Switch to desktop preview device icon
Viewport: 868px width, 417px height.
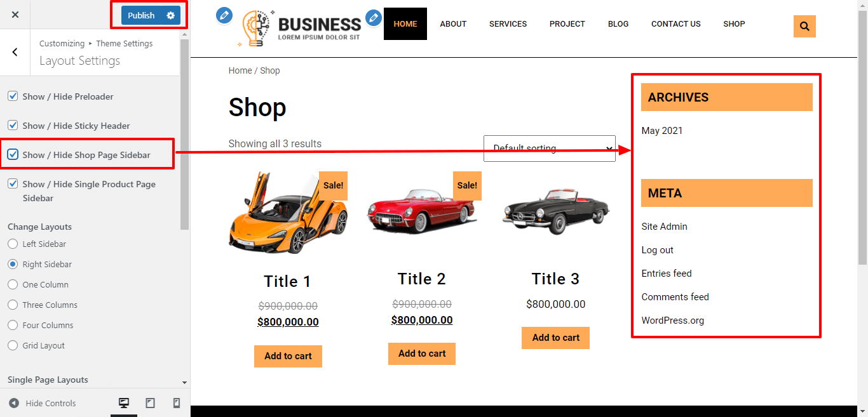tap(124, 403)
